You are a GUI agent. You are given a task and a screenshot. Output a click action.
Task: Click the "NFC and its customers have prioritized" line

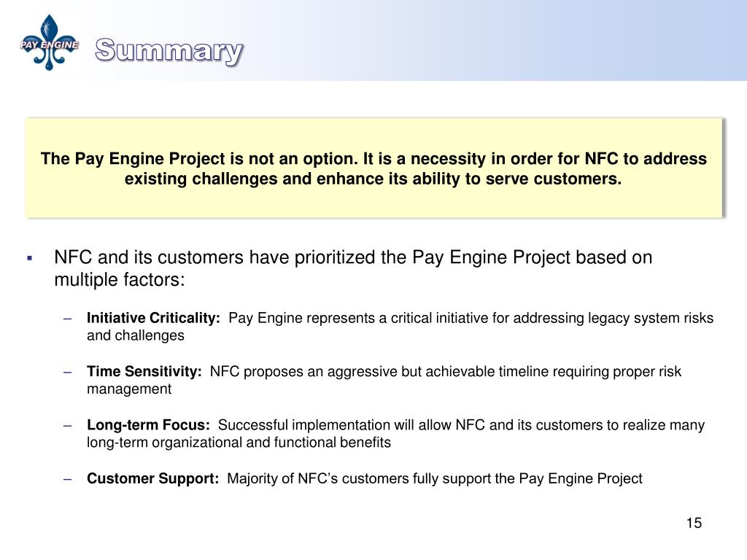pyautogui.click(x=353, y=257)
